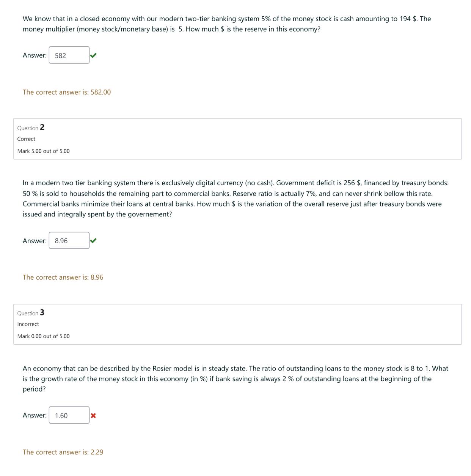Click the Mark 0.00 out of 5.00 text
471x476 pixels.
tap(44, 336)
